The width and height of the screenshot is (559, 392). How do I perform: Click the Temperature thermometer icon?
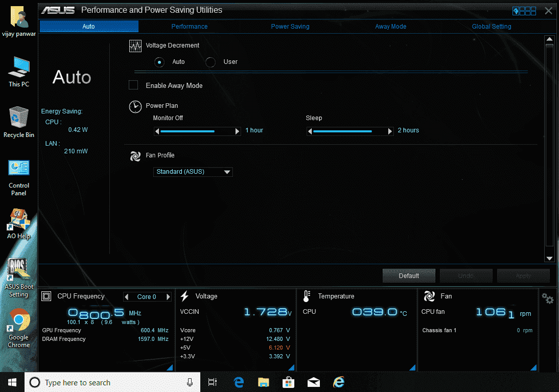[x=306, y=296]
